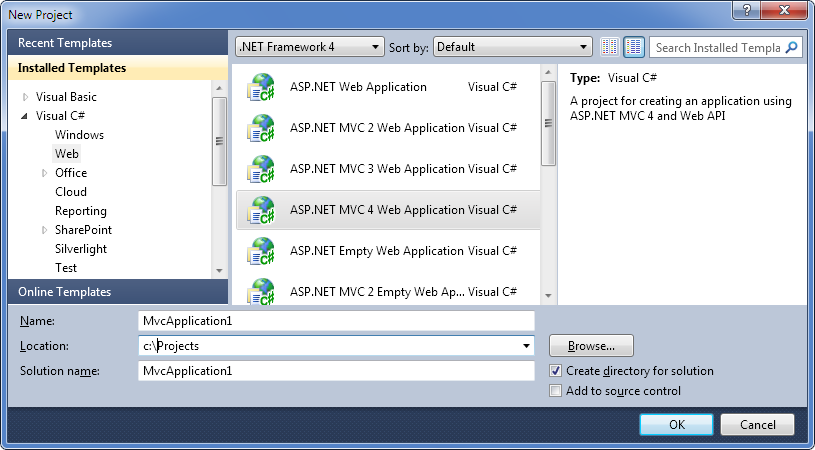Click the ASP.NET Web Application template icon
This screenshot has width=815, height=450.
point(262,87)
